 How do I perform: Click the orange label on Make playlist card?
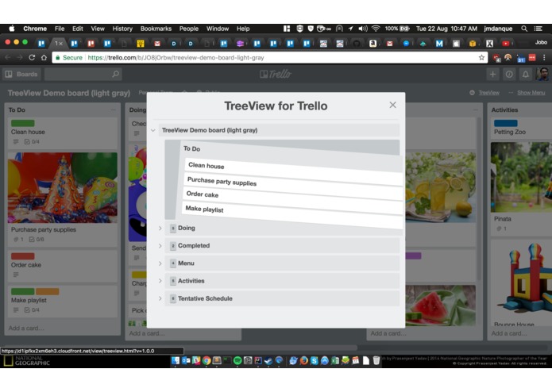[47, 291]
